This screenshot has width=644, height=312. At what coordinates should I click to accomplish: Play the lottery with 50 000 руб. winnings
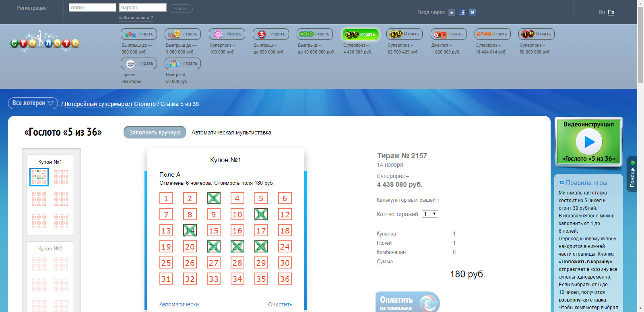[x=183, y=64]
